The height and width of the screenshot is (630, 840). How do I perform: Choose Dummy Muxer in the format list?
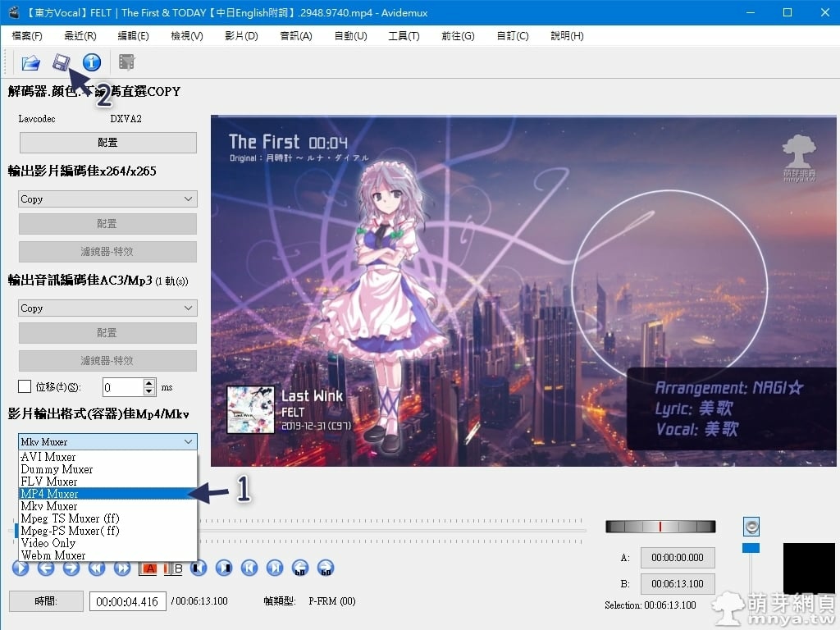[x=107, y=469]
